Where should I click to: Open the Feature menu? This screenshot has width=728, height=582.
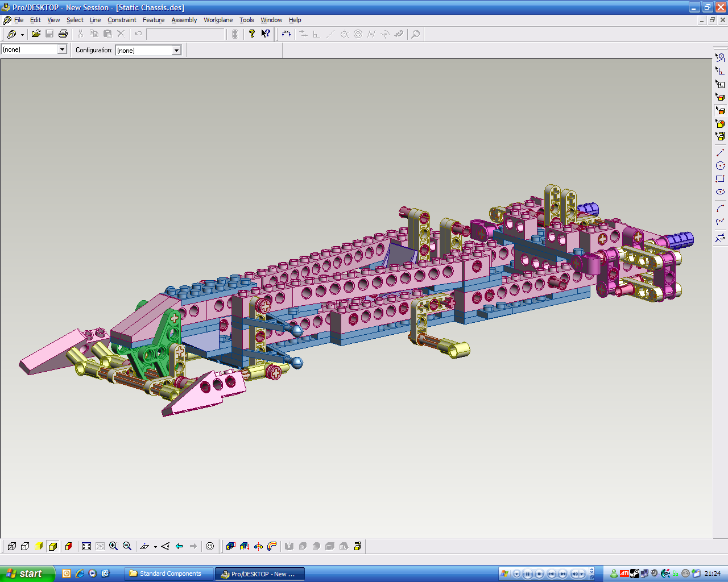coord(154,20)
